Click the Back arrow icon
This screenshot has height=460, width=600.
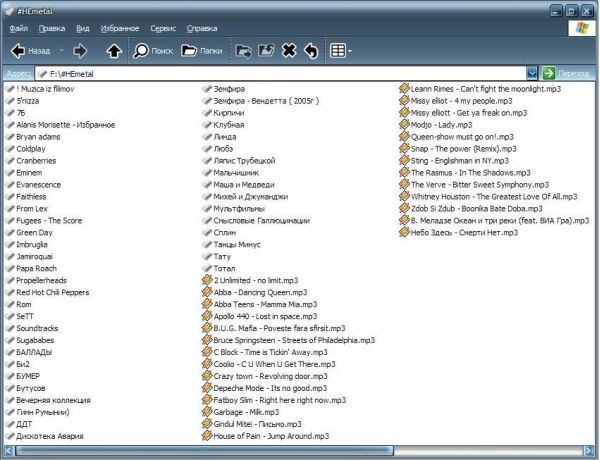(x=18, y=51)
